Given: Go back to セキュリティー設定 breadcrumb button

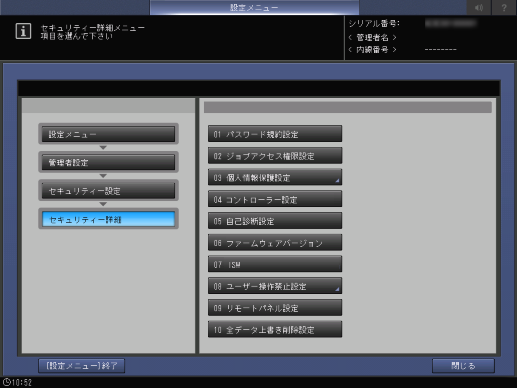Looking at the screenshot, I should pyautogui.click(x=108, y=191).
